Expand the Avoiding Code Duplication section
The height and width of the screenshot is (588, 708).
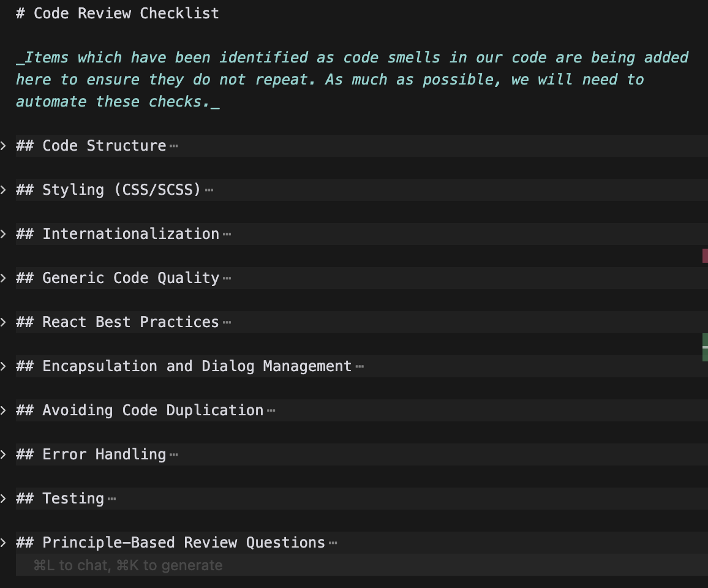pos(4,410)
